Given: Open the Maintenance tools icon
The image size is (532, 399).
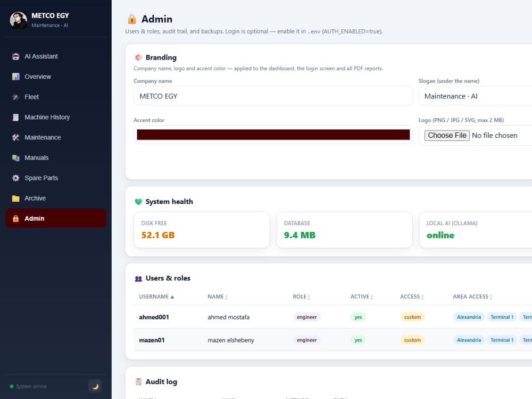Looking at the screenshot, I should click(x=15, y=137).
